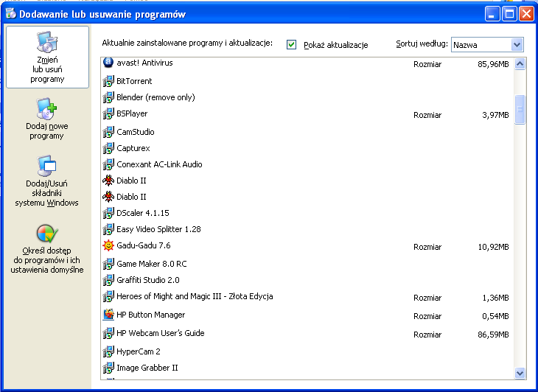Select the Conexant AC-Link Audio entry
Image resolution: width=538 pixels, height=392 pixels.
click(159, 164)
